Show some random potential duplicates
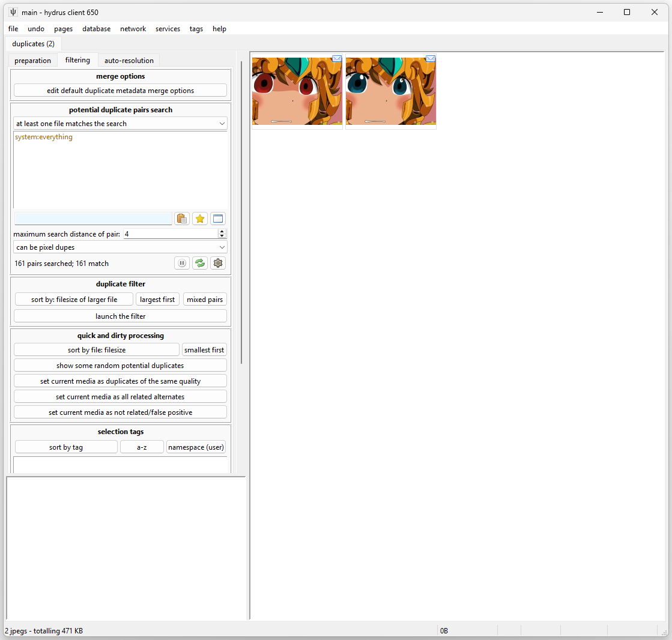This screenshot has height=640, width=672. coord(121,366)
